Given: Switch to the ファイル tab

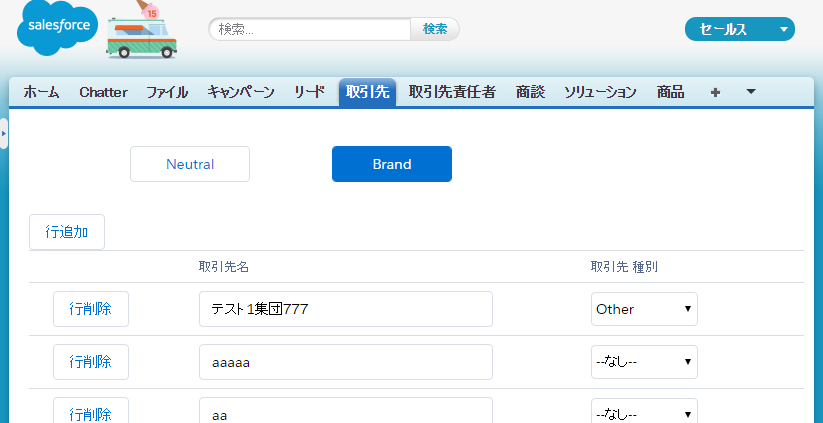Looking at the screenshot, I should [x=166, y=92].
